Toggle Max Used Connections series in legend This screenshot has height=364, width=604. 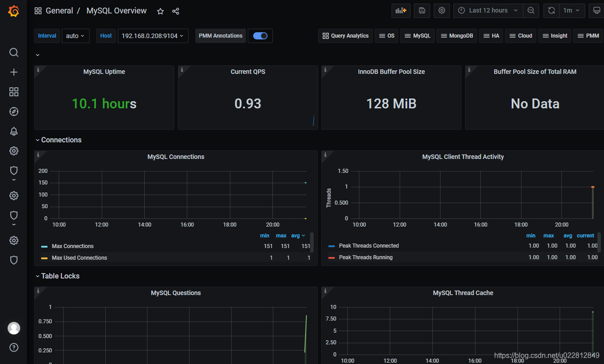(79, 258)
